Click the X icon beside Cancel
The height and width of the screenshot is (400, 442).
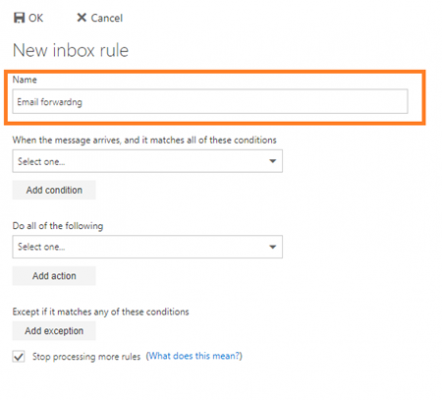click(81, 18)
